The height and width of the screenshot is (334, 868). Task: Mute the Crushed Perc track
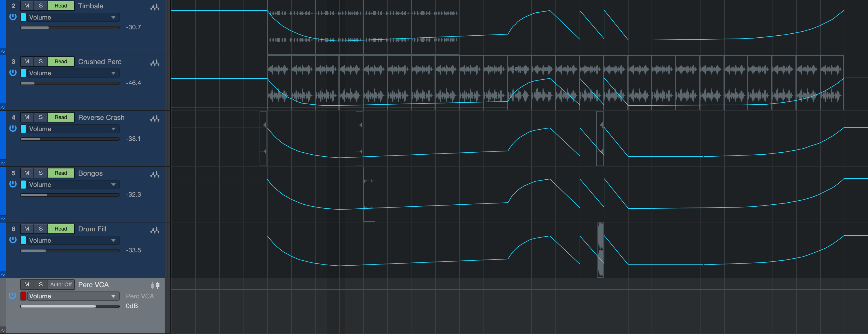coord(27,61)
